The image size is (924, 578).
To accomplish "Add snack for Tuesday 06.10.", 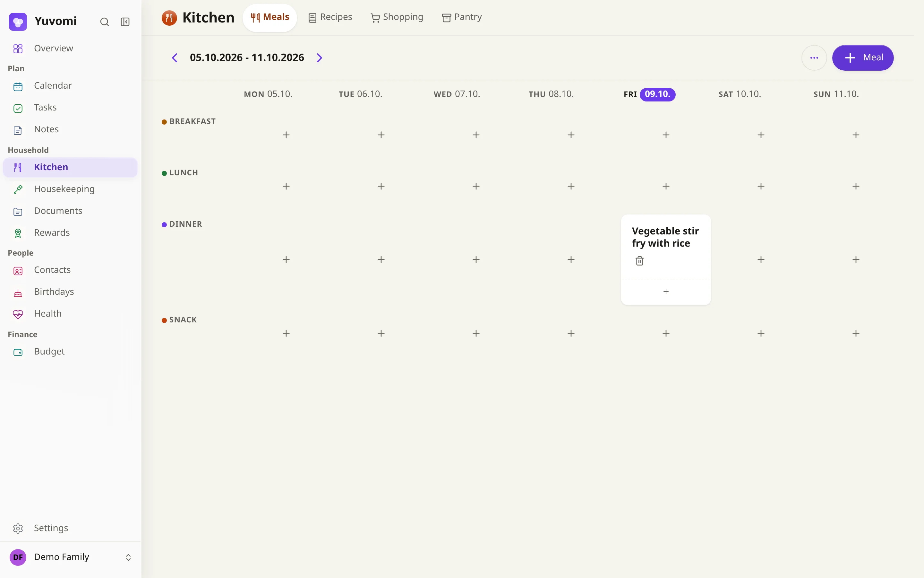I will [381, 333].
